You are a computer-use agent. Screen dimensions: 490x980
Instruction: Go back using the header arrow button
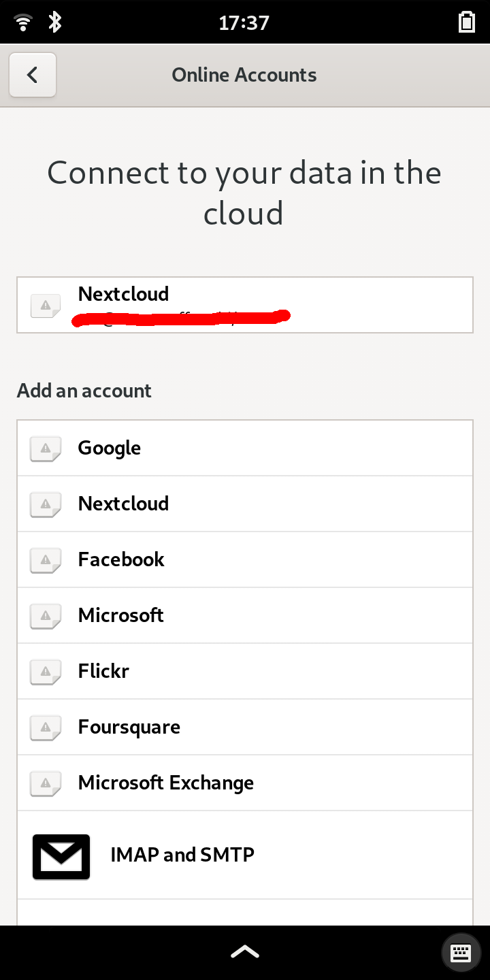coord(33,75)
